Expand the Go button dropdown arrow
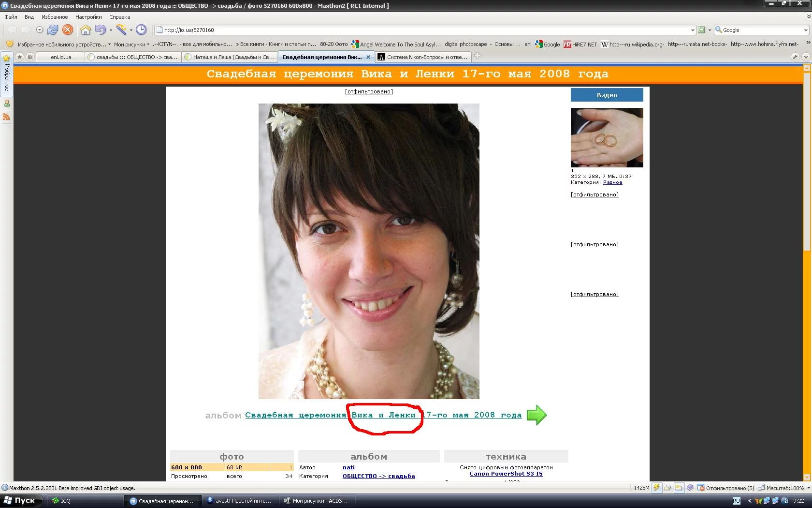The height and width of the screenshot is (508, 812). [x=710, y=30]
